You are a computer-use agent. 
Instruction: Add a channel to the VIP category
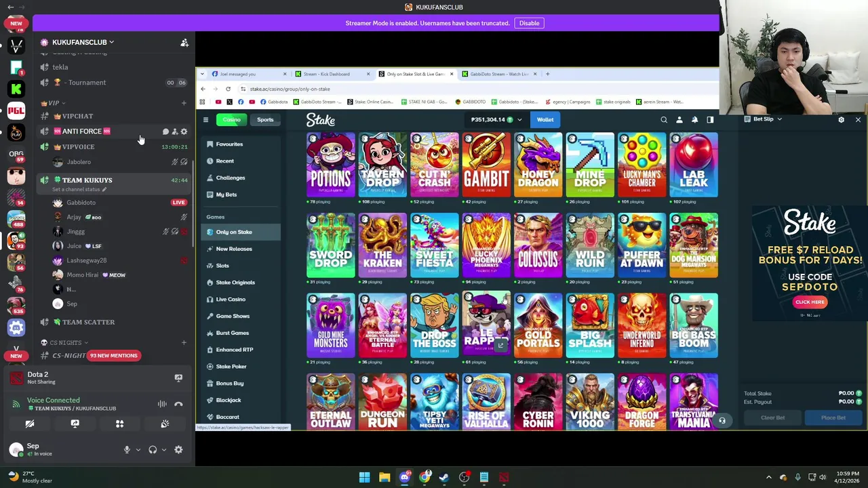click(x=184, y=103)
